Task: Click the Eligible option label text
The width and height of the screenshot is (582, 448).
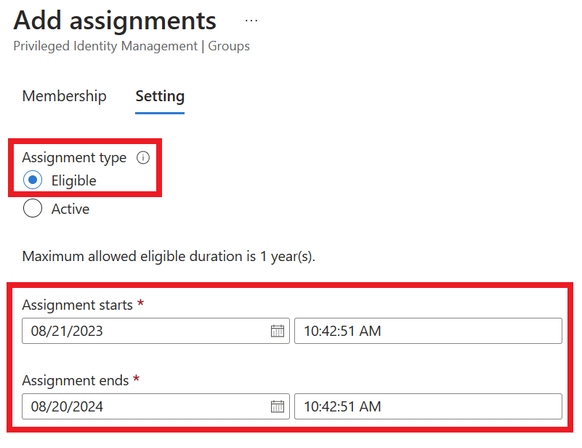Action: click(74, 181)
